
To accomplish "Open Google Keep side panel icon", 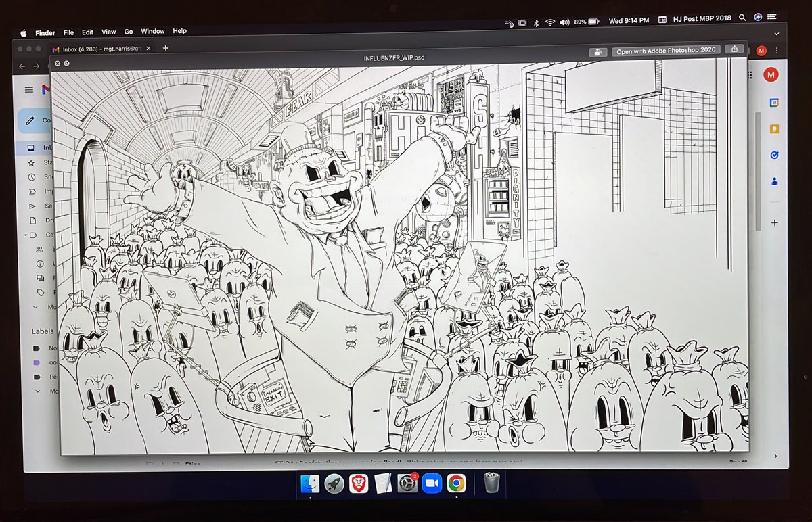I will [774, 128].
